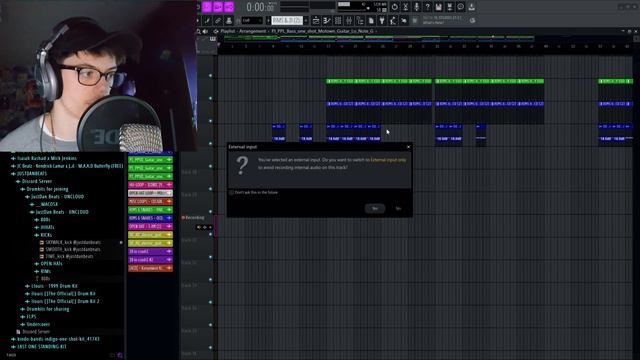Image resolution: width=640 pixels, height=360 pixels.
Task: Open the plugin picker via the plug icon
Action: tap(382, 20)
